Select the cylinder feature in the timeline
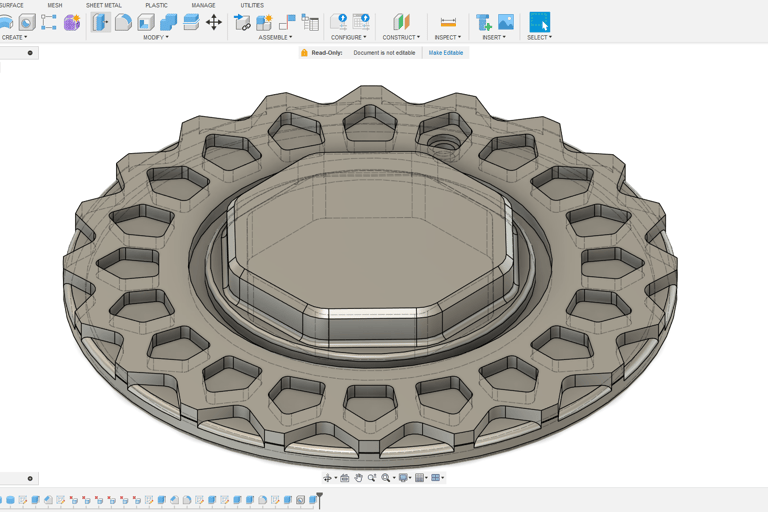This screenshot has height=512, width=768. [x=10, y=500]
